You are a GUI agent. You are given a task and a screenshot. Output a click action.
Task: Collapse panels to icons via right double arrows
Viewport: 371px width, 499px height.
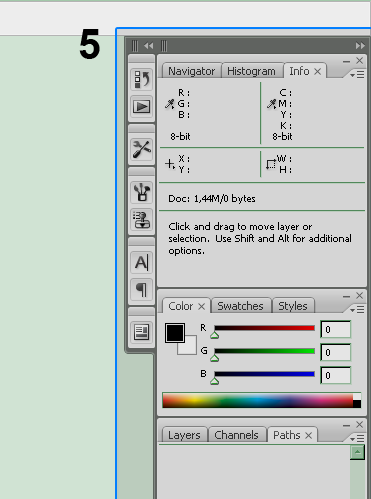click(x=360, y=46)
